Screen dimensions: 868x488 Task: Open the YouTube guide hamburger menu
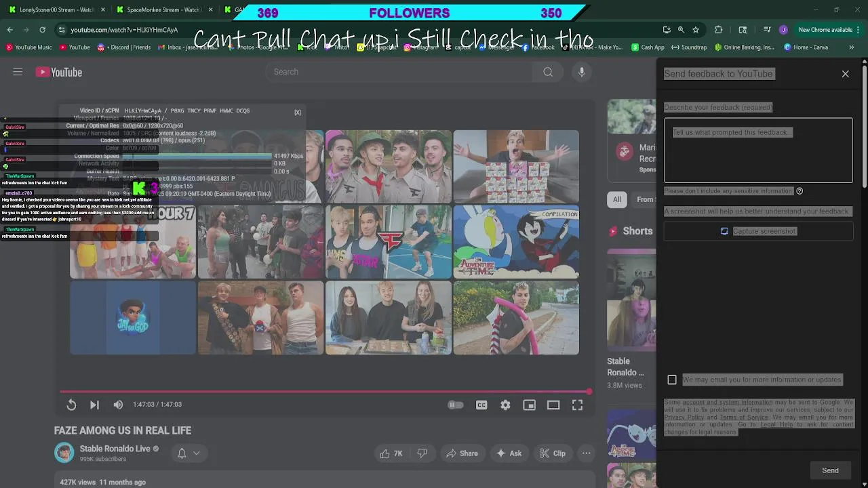[x=18, y=72]
